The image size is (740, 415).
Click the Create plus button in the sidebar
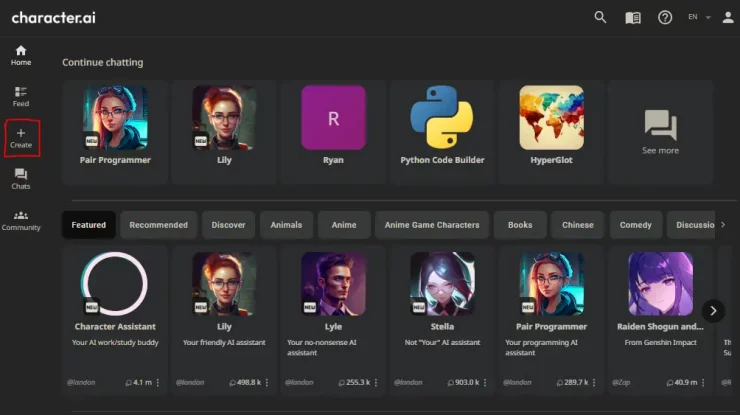[21, 138]
